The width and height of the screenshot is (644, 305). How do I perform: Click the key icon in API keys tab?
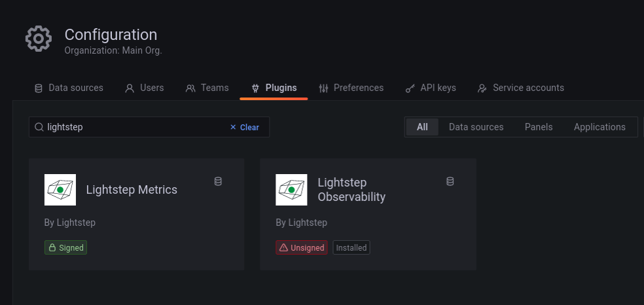point(410,88)
